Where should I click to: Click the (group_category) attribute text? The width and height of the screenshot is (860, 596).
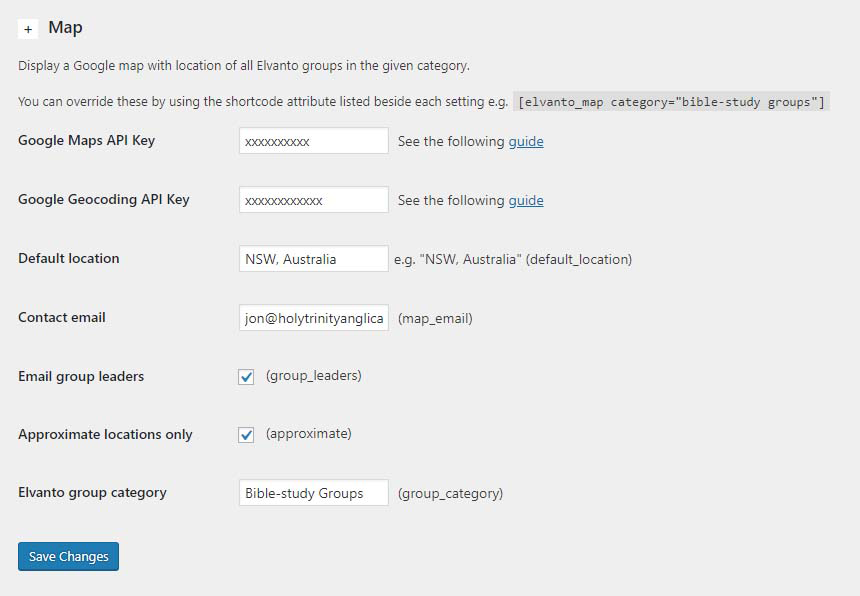451,493
